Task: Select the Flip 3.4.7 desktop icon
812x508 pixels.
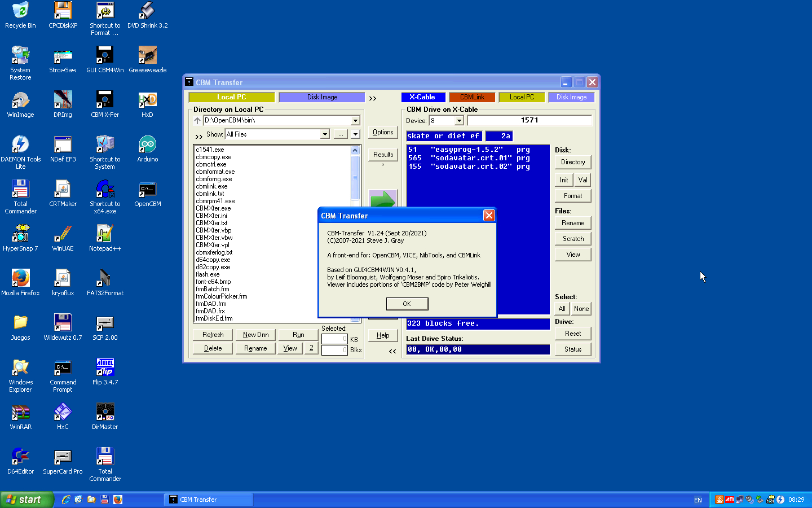Action: tap(105, 372)
